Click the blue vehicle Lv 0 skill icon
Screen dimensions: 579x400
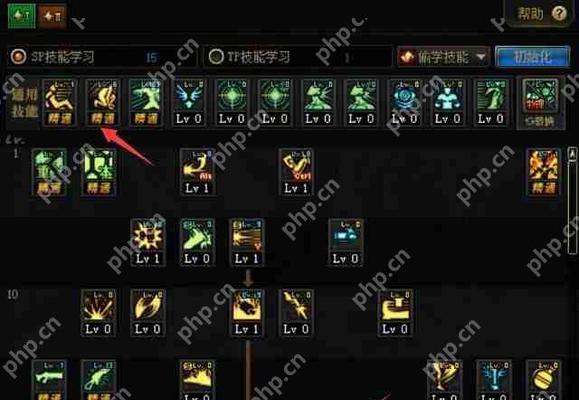tap(346, 242)
